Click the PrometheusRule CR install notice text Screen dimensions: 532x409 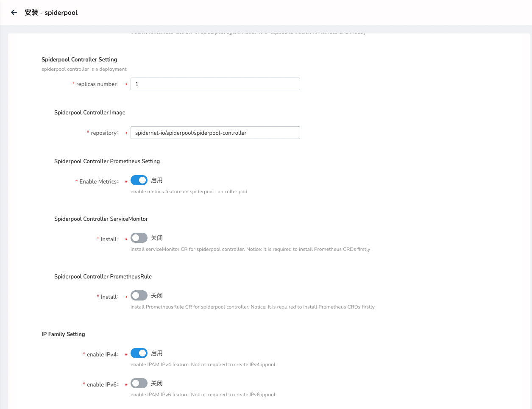pyautogui.click(x=253, y=307)
